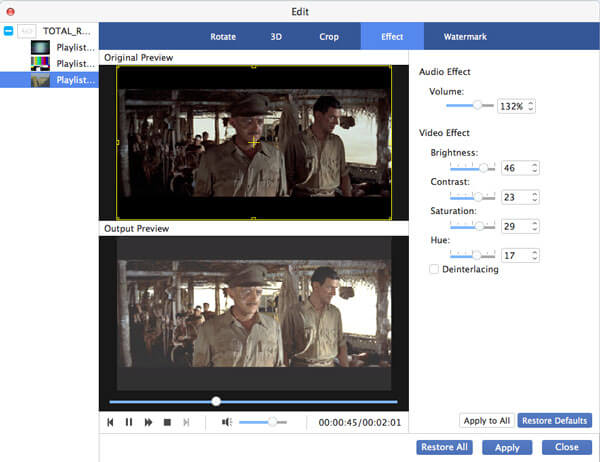
Task: Click the Volume 132% field
Action: [516, 106]
